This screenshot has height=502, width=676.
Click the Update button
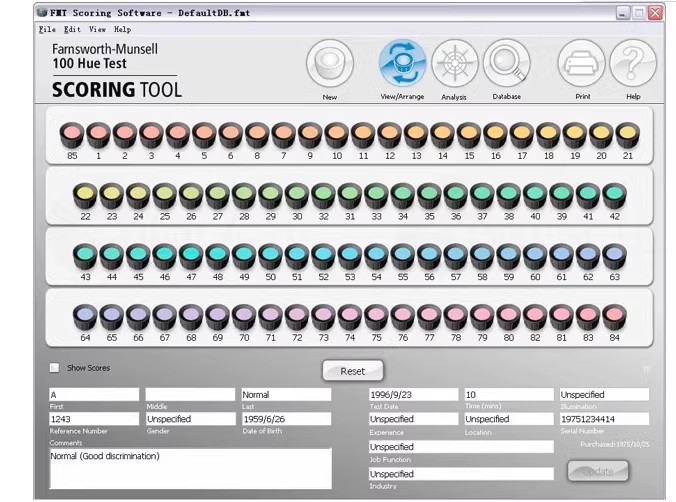click(598, 471)
